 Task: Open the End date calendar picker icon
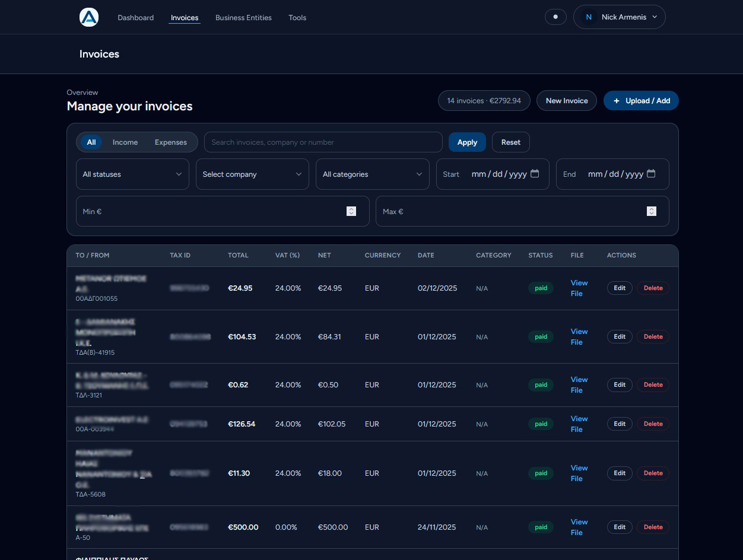(651, 174)
